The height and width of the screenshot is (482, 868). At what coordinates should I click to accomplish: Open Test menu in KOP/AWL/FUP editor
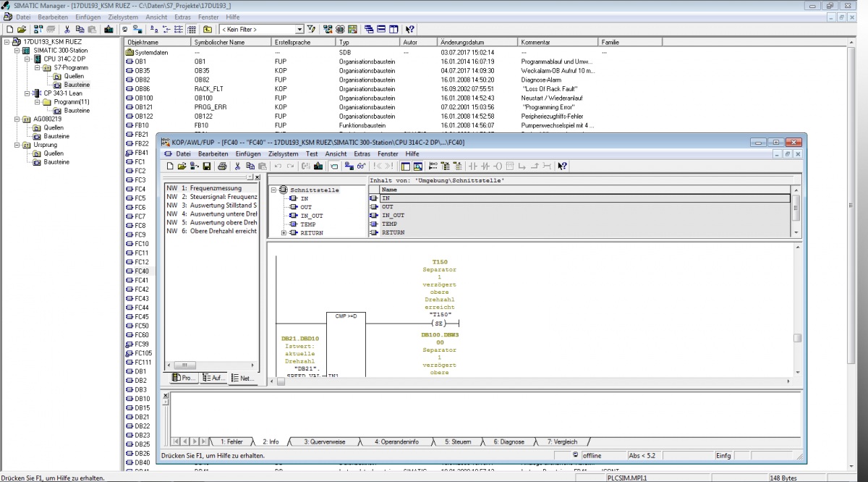point(312,154)
